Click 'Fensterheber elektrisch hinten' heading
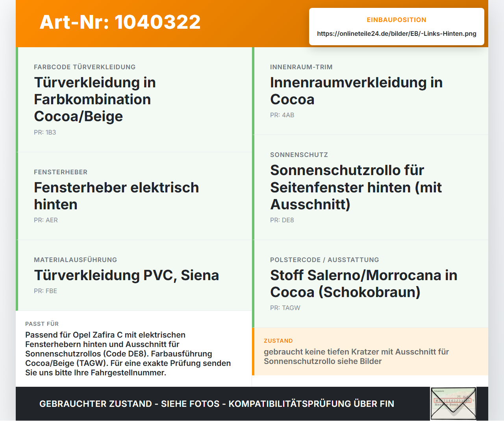 point(116,196)
